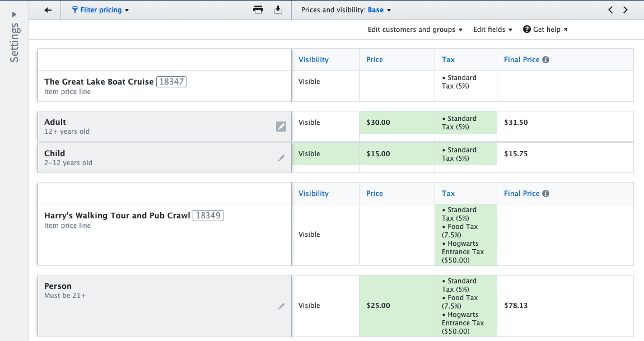Click info icon beside second Final Price
The height and width of the screenshot is (341, 644).
click(545, 194)
